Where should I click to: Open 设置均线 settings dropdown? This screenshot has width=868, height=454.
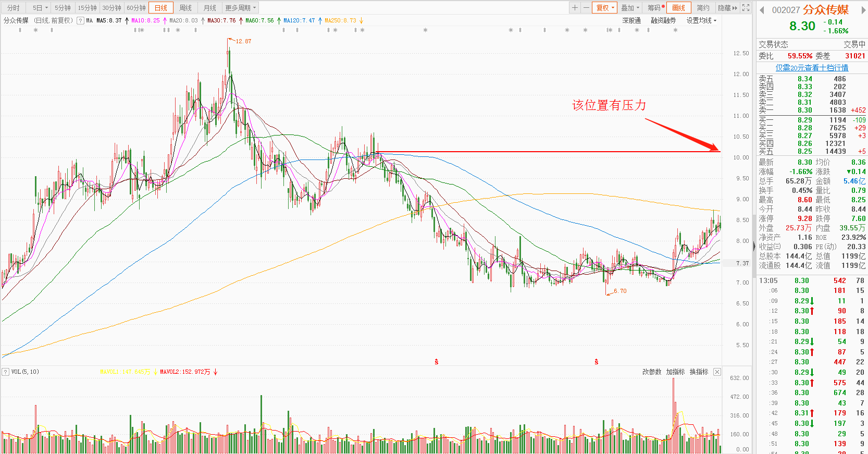coord(701,21)
